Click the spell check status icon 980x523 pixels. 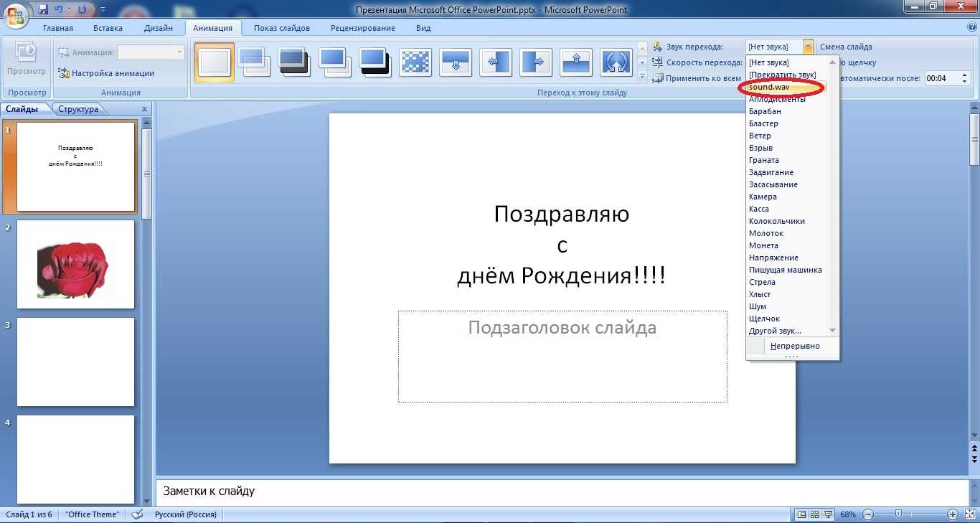click(x=138, y=514)
